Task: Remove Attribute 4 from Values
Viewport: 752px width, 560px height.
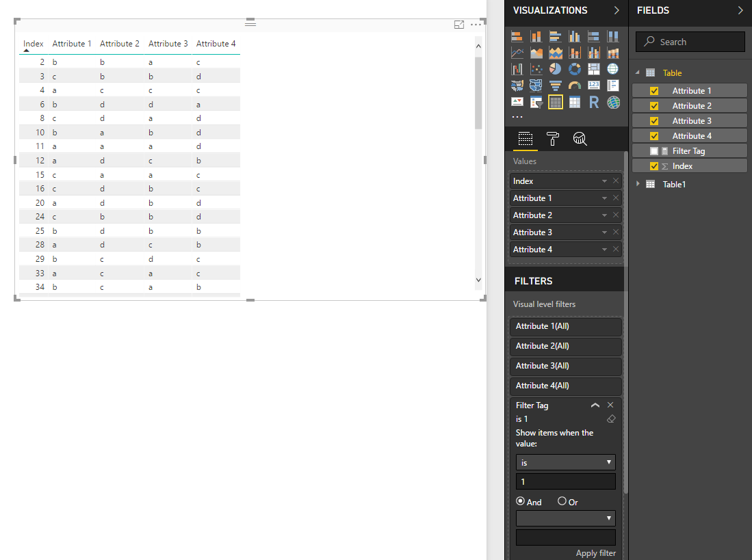Action: [616, 249]
